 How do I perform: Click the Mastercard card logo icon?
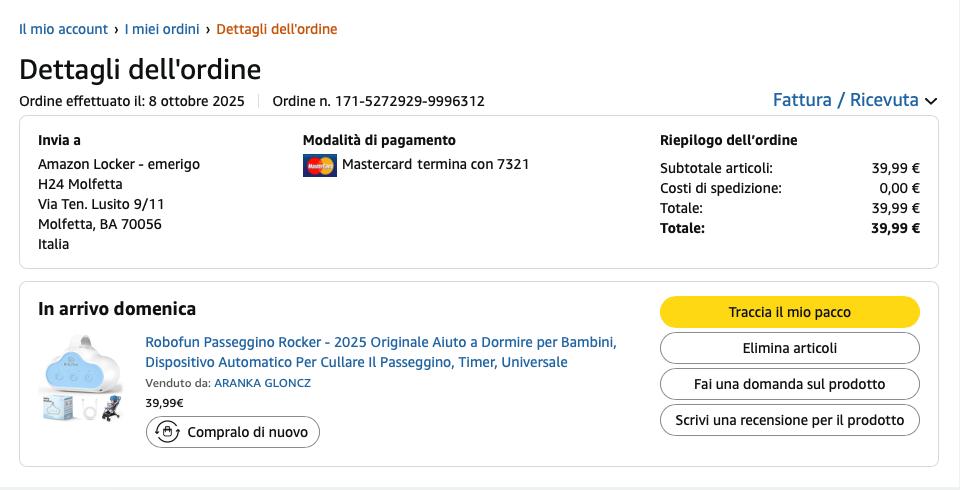tap(320, 165)
